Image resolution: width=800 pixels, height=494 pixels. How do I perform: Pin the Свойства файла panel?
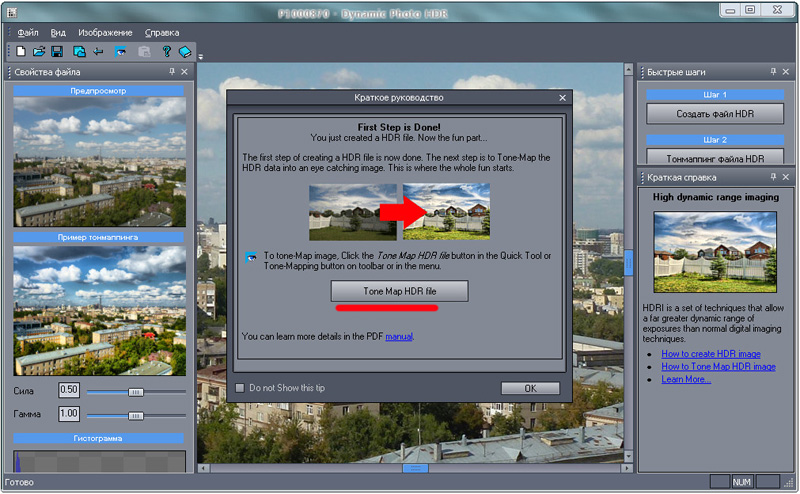tap(172, 72)
